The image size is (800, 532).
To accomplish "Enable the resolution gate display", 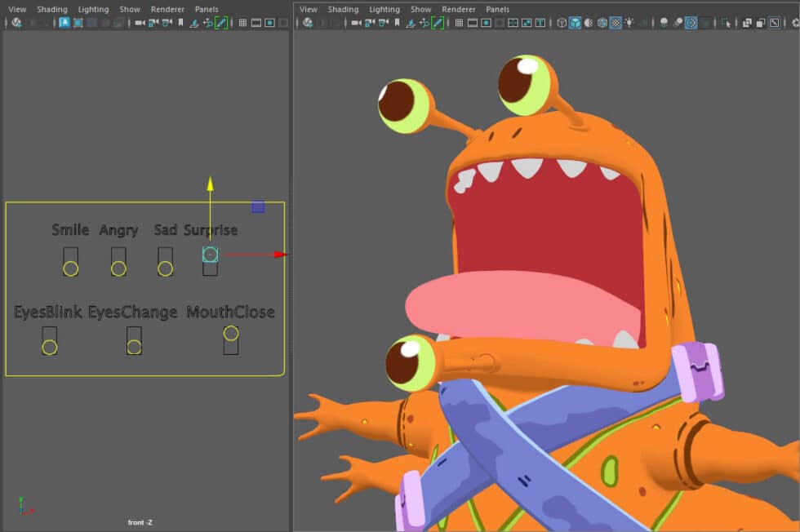I will (x=487, y=24).
